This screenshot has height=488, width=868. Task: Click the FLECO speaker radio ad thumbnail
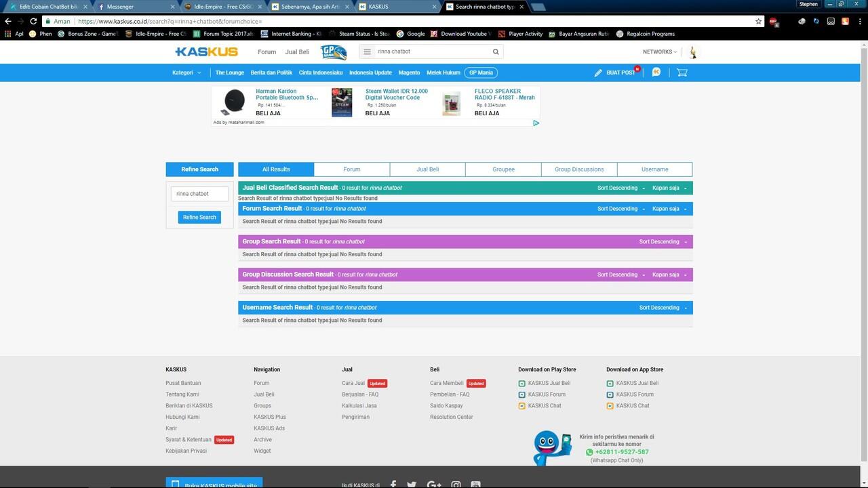click(x=452, y=103)
